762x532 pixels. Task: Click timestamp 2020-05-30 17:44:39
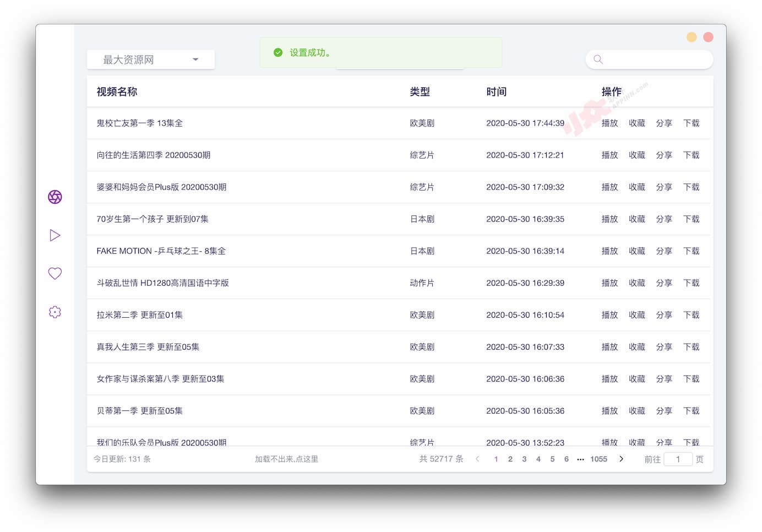(525, 123)
